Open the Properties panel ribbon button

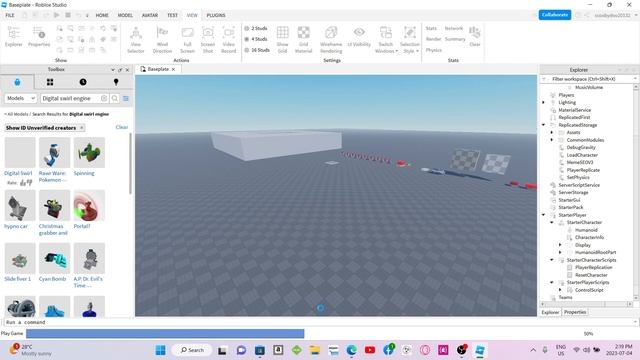tap(39, 36)
